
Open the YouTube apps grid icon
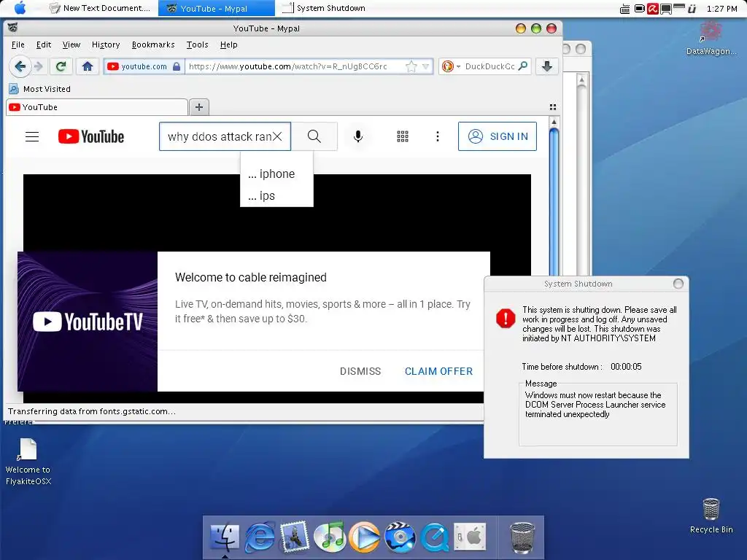click(403, 136)
